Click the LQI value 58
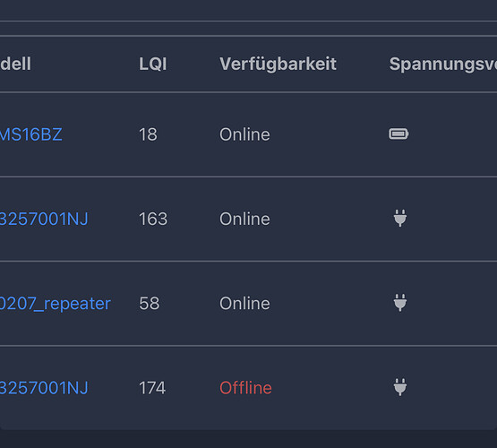Viewport: 497px width, 448px height. (x=150, y=304)
